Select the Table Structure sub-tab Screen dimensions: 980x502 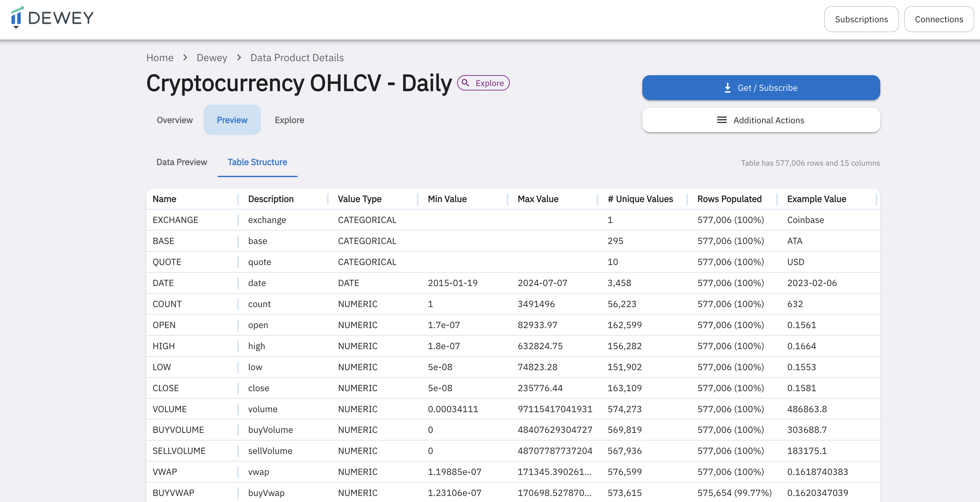click(257, 162)
